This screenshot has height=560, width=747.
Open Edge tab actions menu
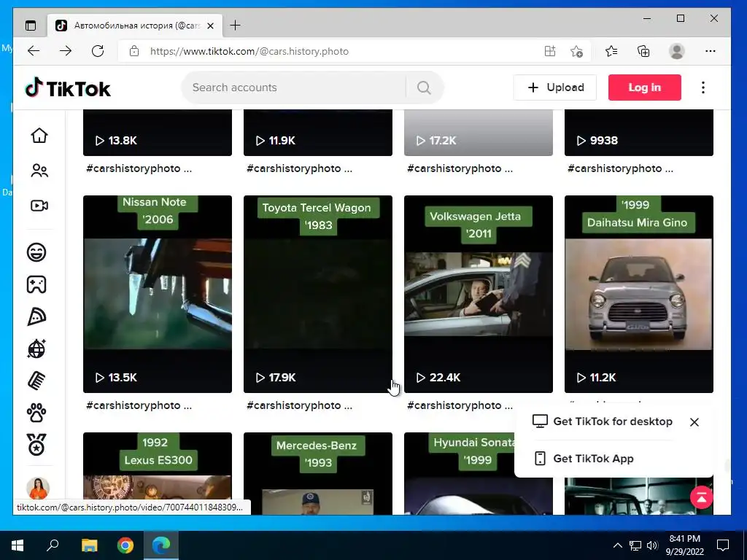click(x=31, y=26)
